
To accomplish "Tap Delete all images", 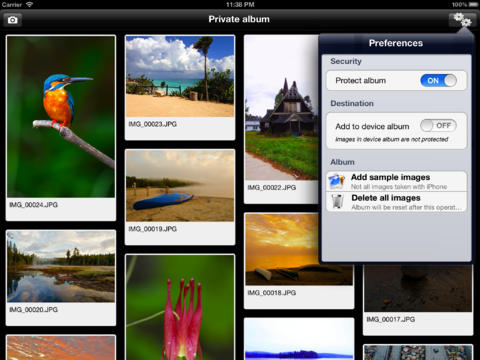I will (396, 202).
